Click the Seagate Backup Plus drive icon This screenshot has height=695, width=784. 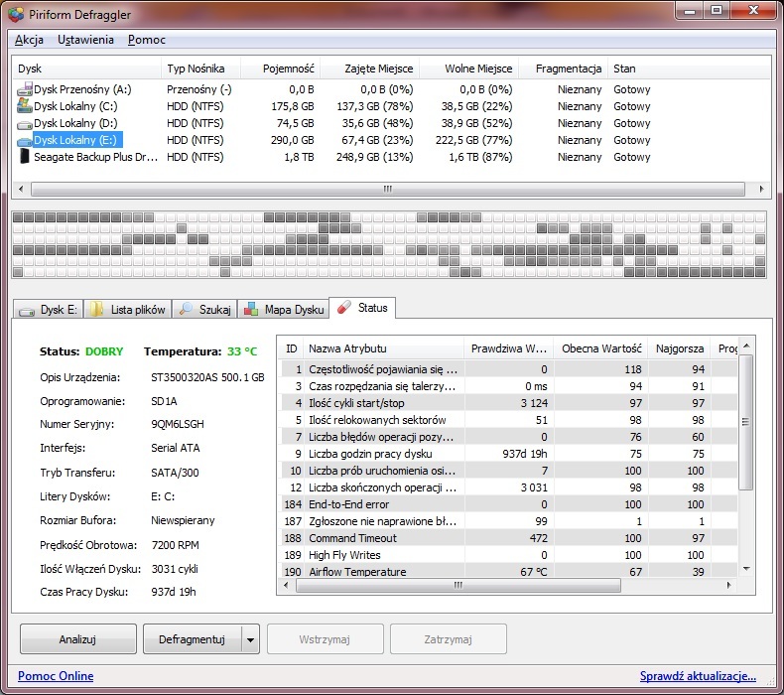[x=25, y=157]
